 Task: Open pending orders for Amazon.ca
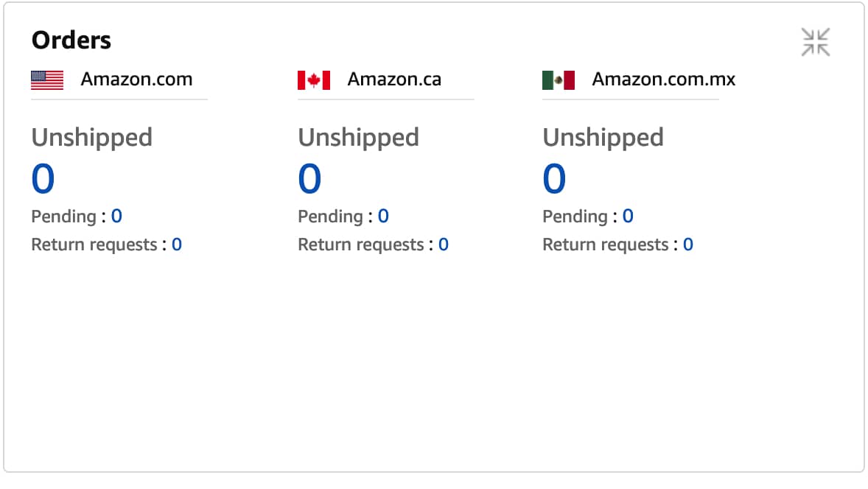click(x=384, y=216)
